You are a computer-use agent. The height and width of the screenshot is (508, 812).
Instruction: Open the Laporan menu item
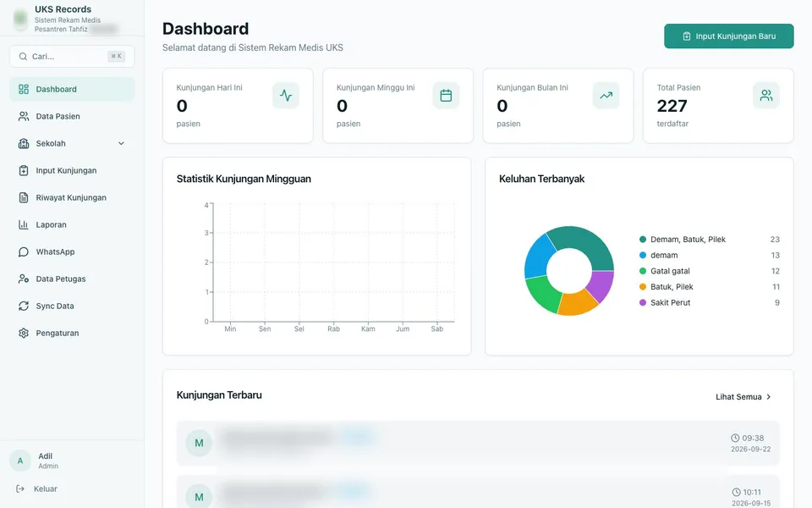click(x=72, y=224)
